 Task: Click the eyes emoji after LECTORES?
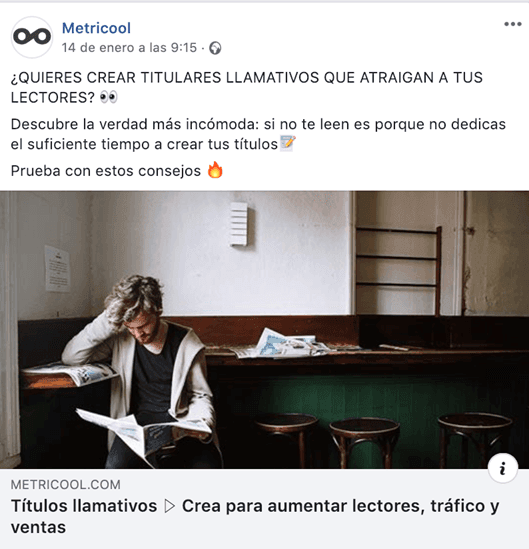point(109,97)
